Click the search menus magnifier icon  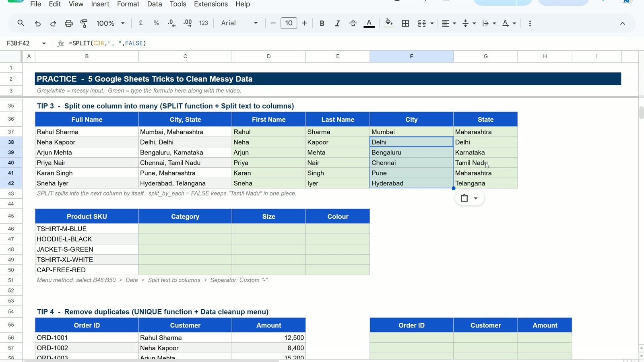click(21, 23)
